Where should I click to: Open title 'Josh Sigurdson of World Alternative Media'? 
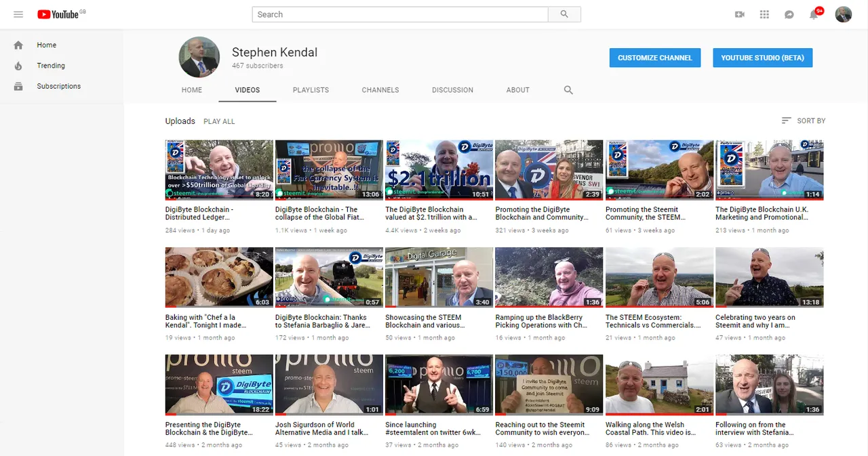[x=321, y=429]
